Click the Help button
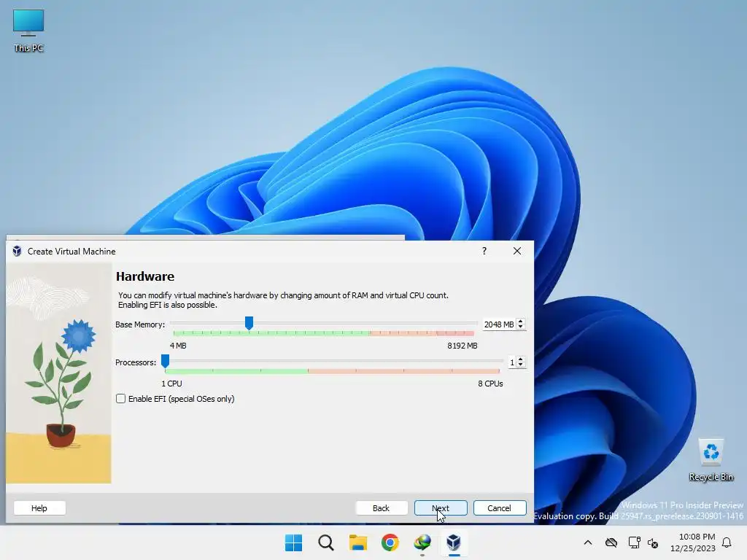The height and width of the screenshot is (560, 747). click(39, 508)
